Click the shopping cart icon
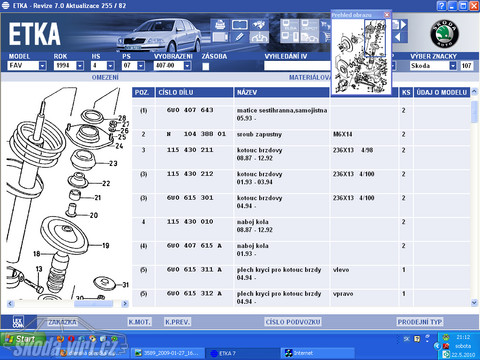Screen dimensions: 480x360 (326, 36)
